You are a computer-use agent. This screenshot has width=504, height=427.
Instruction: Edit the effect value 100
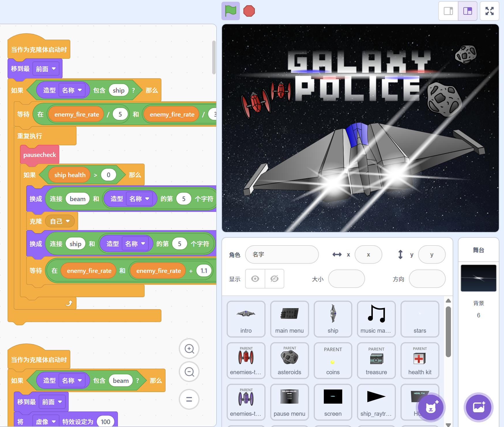[x=106, y=422]
